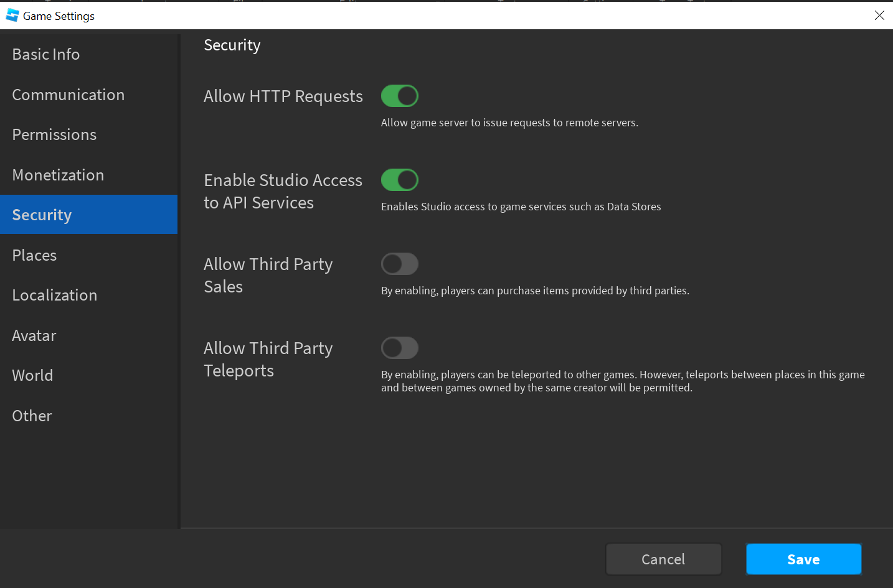Click the Security page heading
Viewport: 893px width, 588px height.
coord(232,45)
